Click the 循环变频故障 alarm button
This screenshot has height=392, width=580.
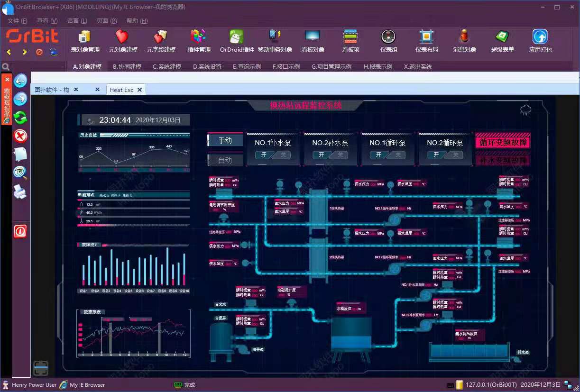[503, 142]
